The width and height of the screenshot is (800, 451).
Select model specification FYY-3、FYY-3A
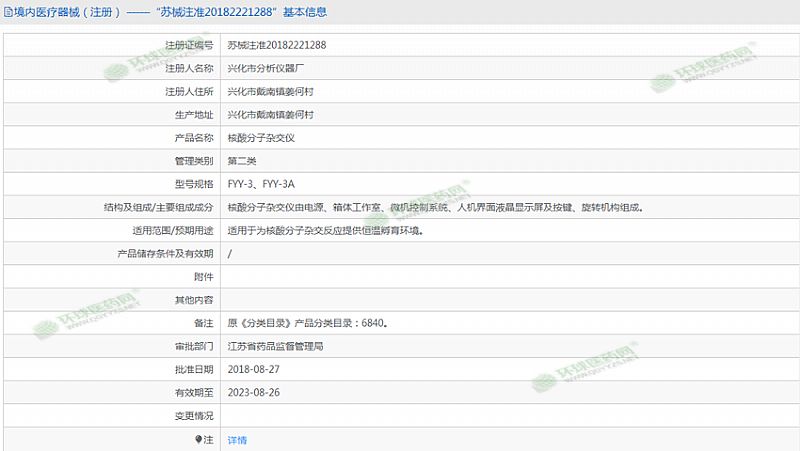click(x=261, y=184)
